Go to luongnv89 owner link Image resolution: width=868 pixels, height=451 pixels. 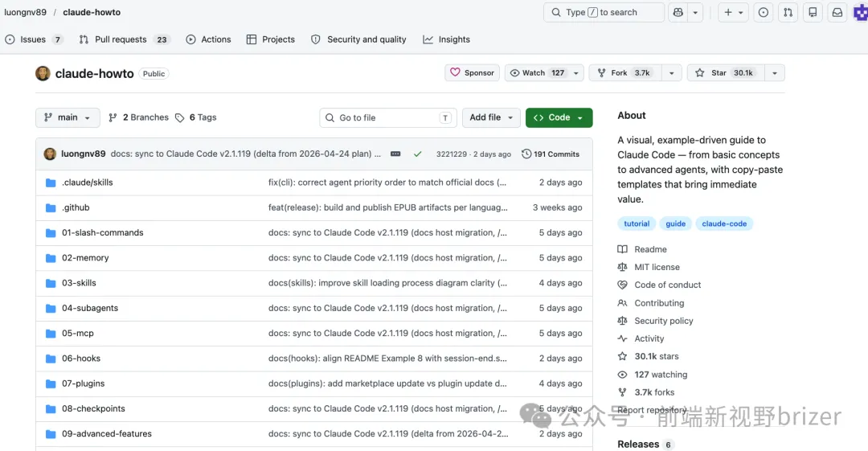click(x=26, y=12)
